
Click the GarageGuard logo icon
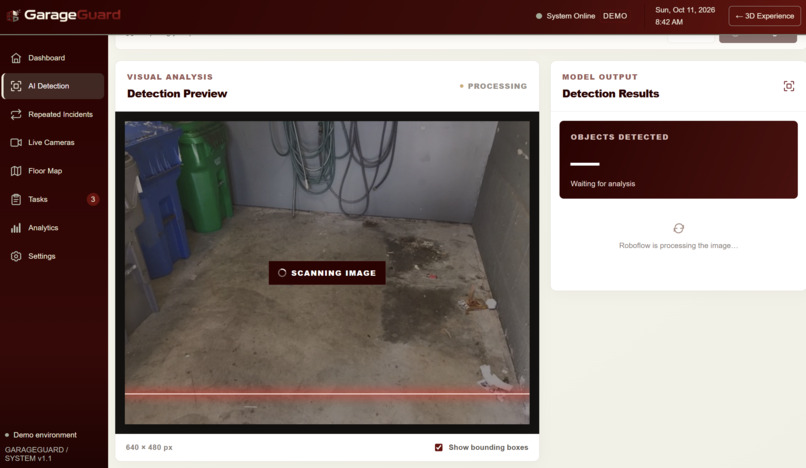coord(13,15)
